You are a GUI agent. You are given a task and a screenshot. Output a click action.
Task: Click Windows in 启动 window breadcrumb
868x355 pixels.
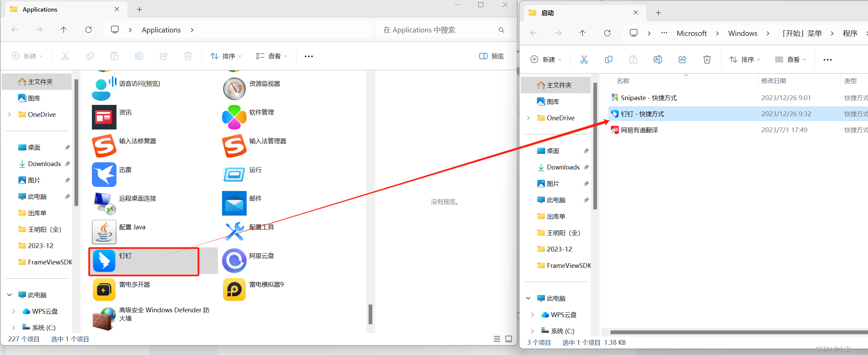[x=743, y=33]
